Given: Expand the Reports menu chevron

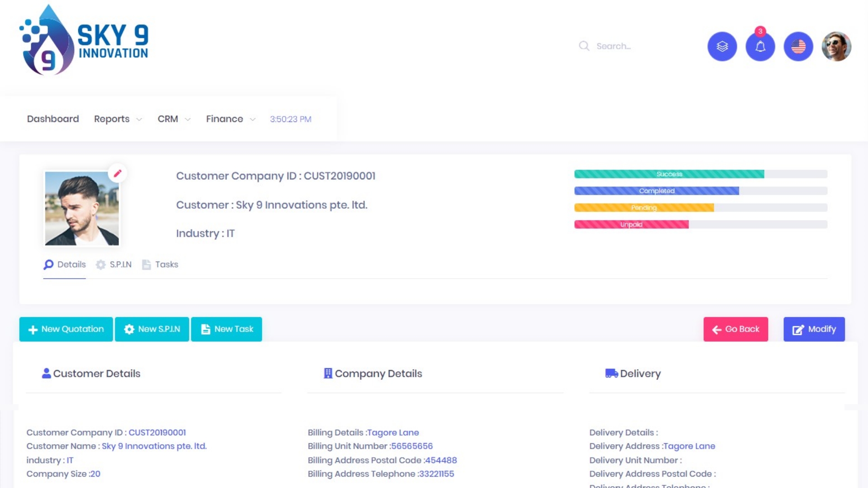Looking at the screenshot, I should [139, 120].
